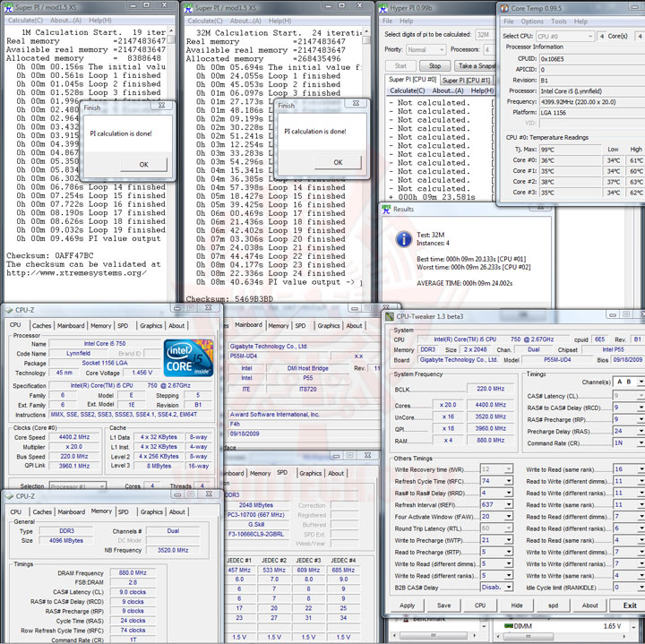Expand the Refresh Interval (tREFI) dropdown
Viewport: 645px width, 644px height.
pos(509,504)
